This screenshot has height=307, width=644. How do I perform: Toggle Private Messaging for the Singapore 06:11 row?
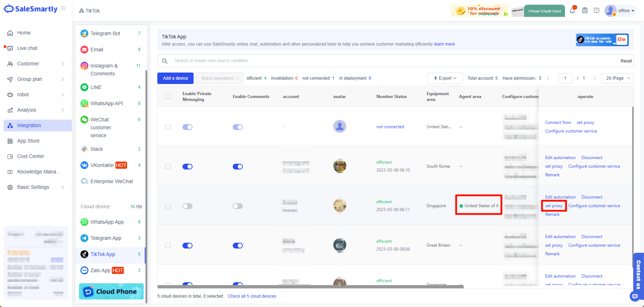pos(187,206)
